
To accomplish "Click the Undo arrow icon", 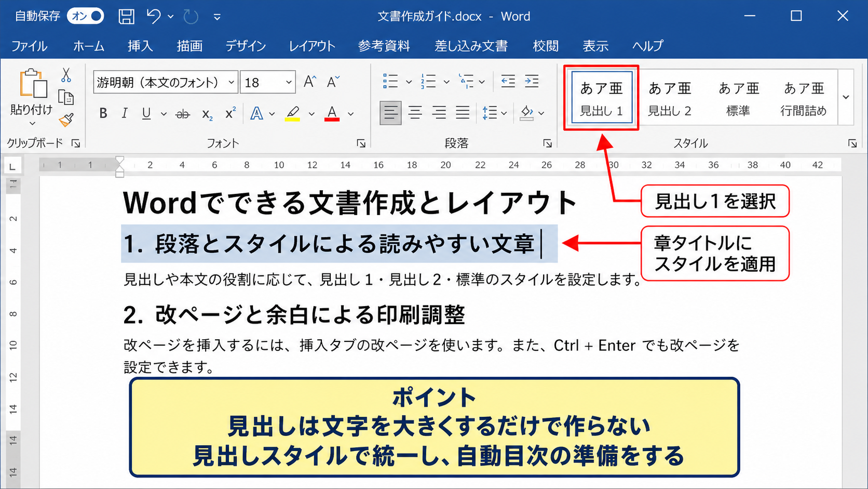I will [153, 16].
